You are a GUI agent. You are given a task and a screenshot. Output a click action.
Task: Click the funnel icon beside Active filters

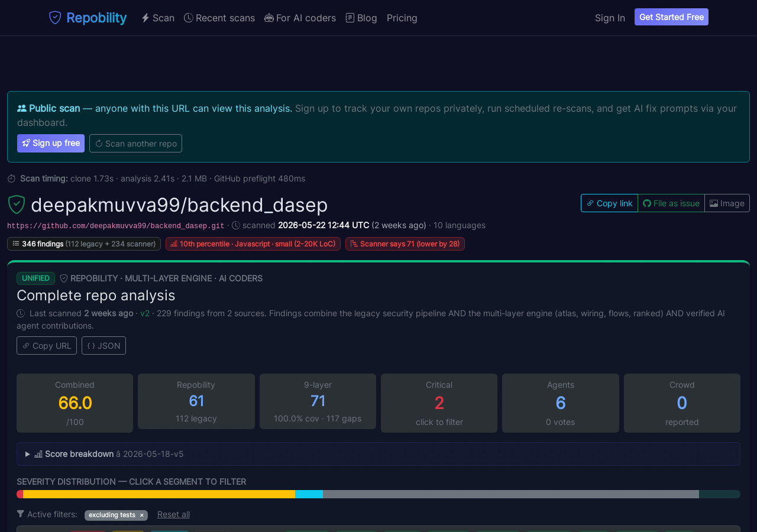[x=21, y=514]
